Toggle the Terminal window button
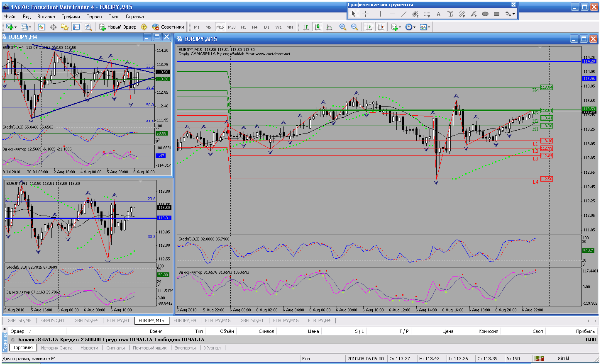 pyautogui.click(x=76, y=27)
